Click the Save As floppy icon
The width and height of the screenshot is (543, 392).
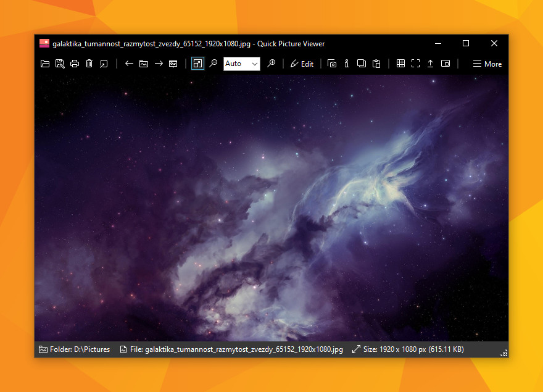[x=60, y=64]
